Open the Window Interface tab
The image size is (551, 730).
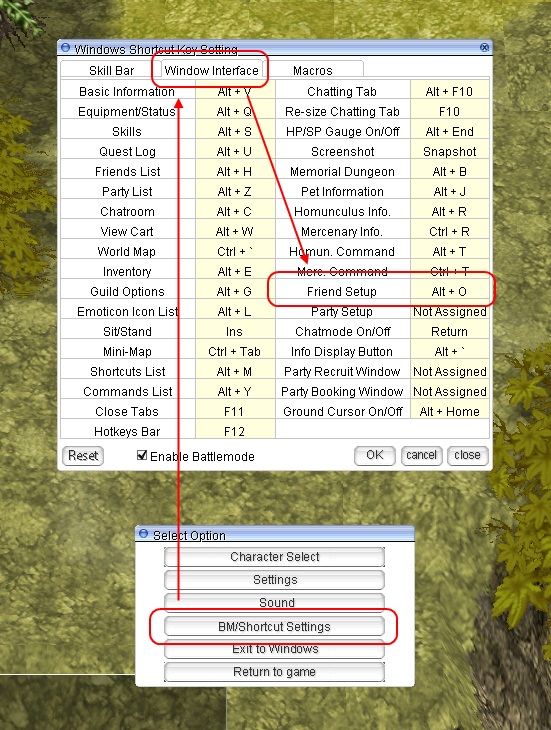point(211,70)
